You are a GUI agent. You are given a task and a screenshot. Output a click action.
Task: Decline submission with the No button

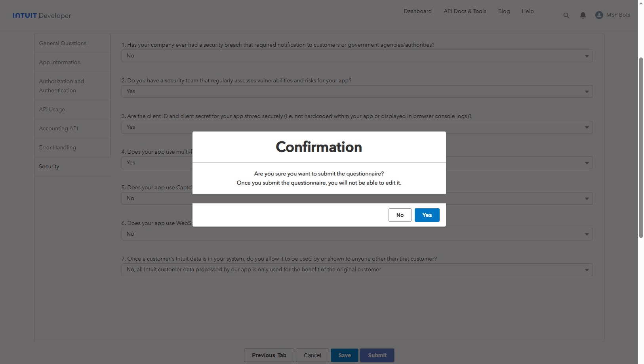click(400, 215)
